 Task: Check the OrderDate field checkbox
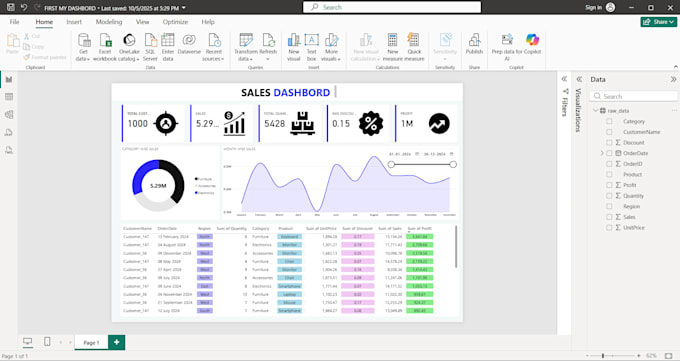click(609, 153)
